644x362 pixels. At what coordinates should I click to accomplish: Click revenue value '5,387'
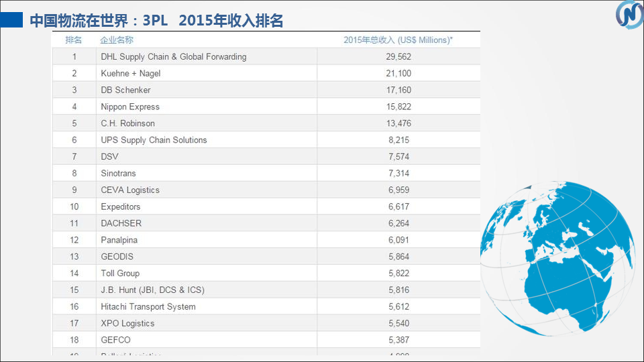pos(398,340)
